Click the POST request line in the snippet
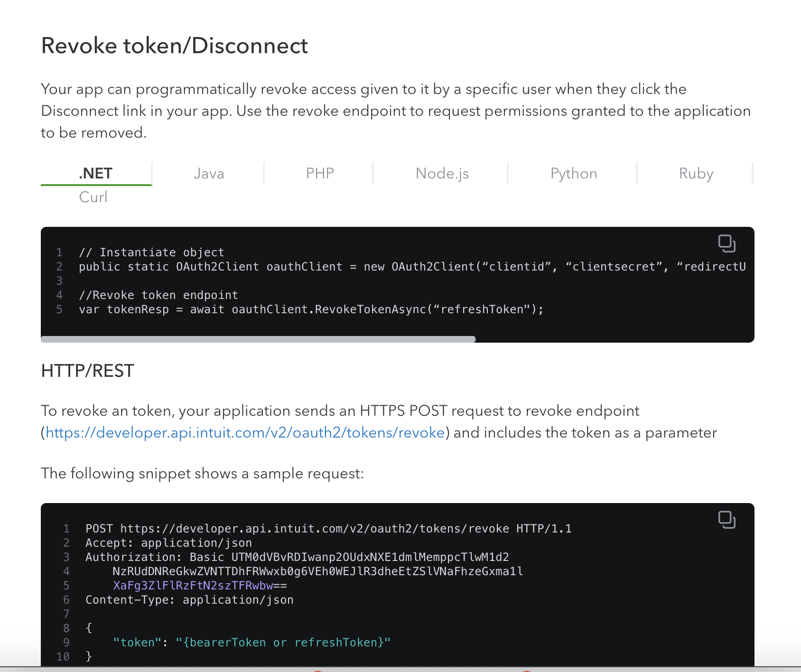The image size is (801, 672). (328, 528)
